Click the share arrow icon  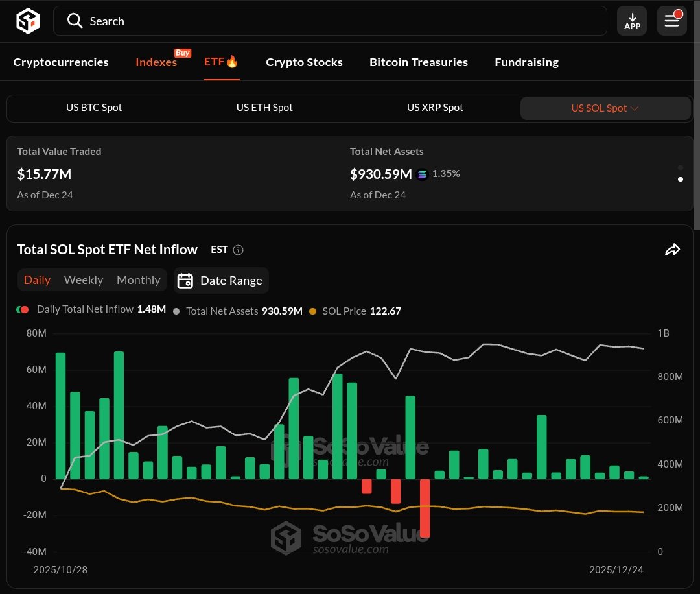673,250
